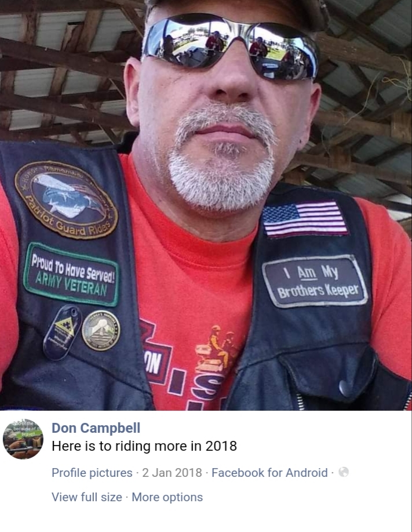Click the I Am My Brothers Keeper patch
The width and height of the screenshot is (412, 532).
point(315,281)
